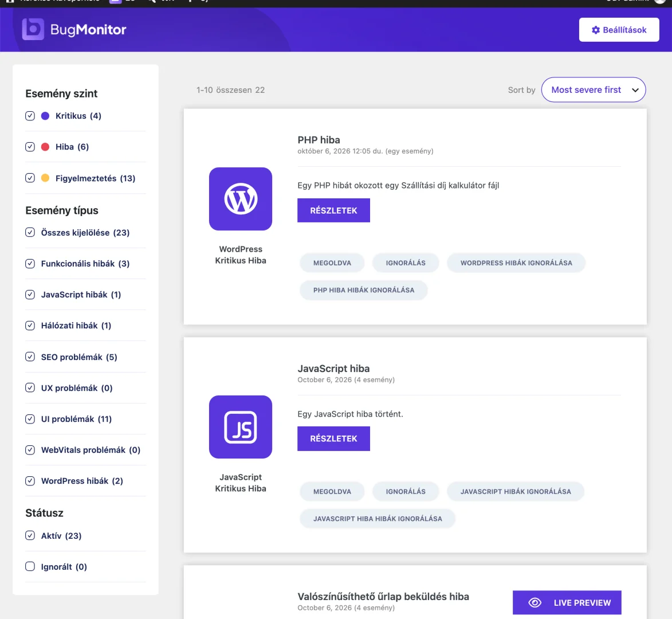
Task: Open RÉSZLETEK for the JavaScript hiba
Action: tap(333, 438)
